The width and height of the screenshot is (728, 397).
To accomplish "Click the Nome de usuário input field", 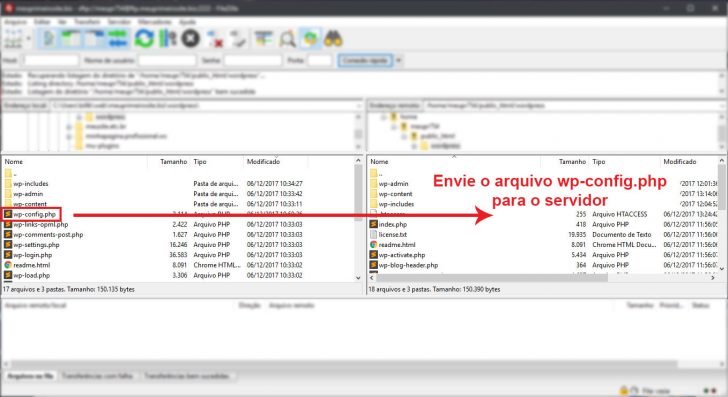I will tap(167, 60).
